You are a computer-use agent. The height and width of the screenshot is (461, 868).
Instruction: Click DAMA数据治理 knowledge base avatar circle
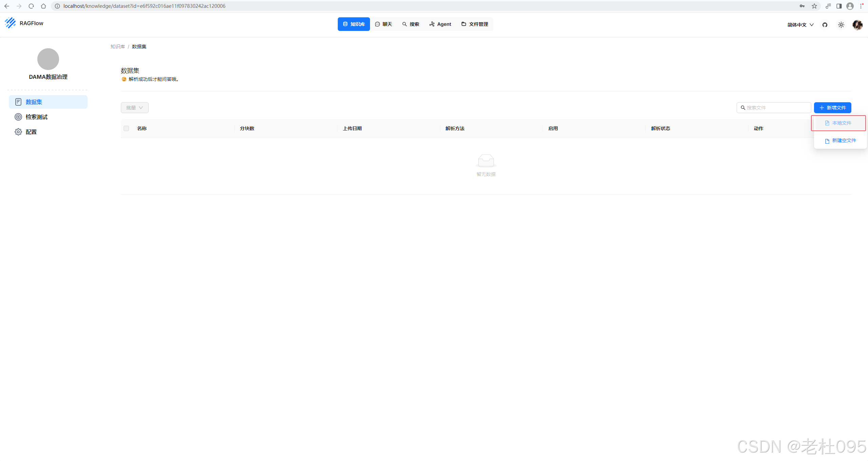coord(48,59)
